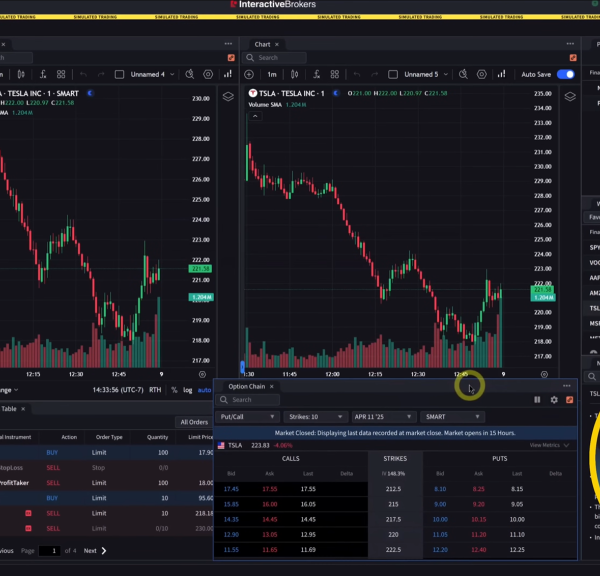Toggle the Auto Save switch
Image resolution: width=600 pixels, height=576 pixels.
[x=566, y=74]
